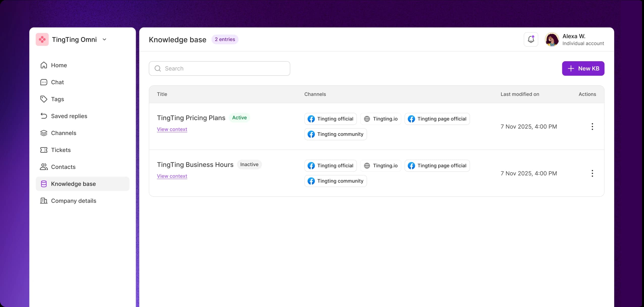Select Tingting community chip in Pricing Plans row

(336, 134)
